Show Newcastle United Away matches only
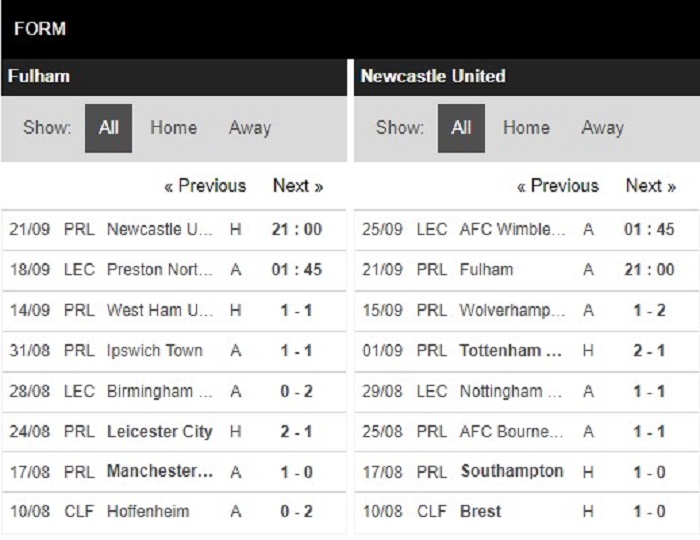This screenshot has height=540, width=700. click(602, 128)
